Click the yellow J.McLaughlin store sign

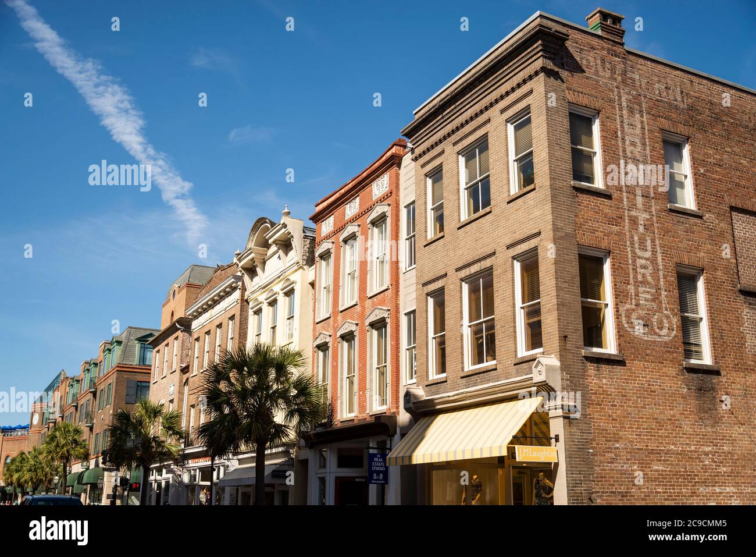535,453
